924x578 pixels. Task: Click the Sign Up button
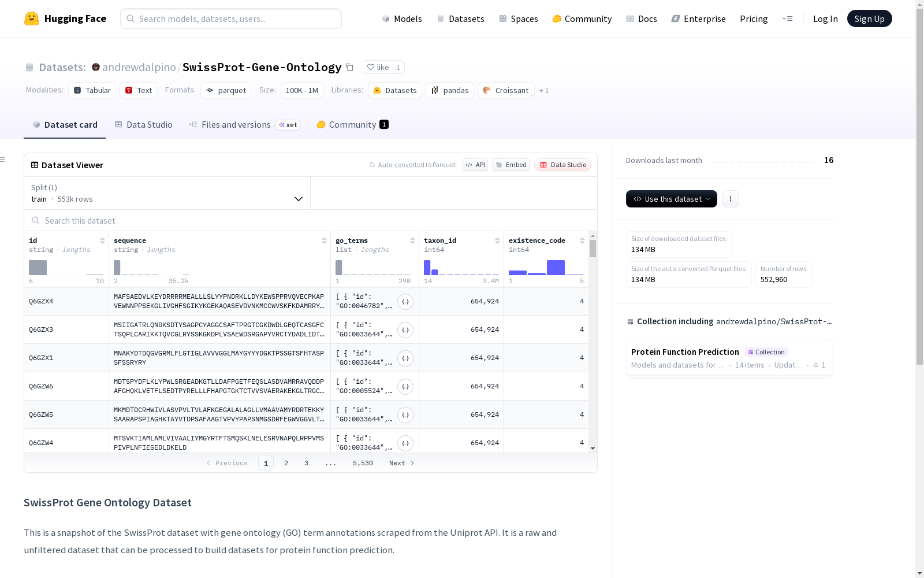pos(870,18)
